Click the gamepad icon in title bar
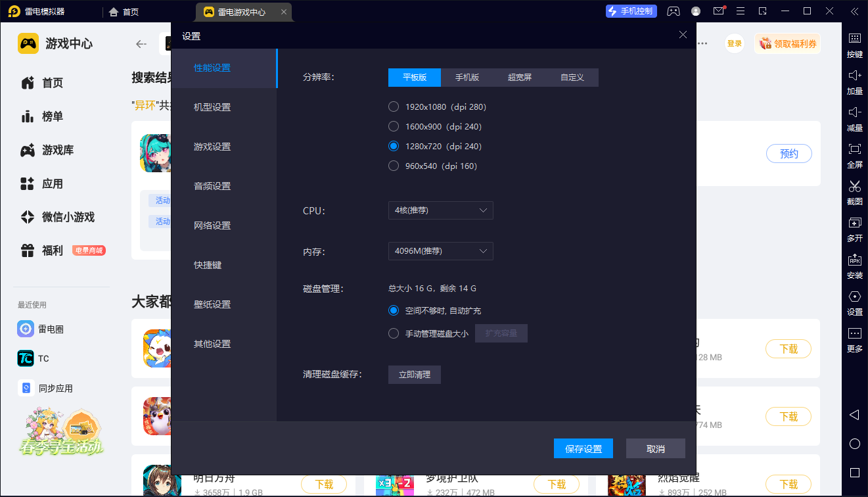Screen dimensions: 868x497 [674, 11]
